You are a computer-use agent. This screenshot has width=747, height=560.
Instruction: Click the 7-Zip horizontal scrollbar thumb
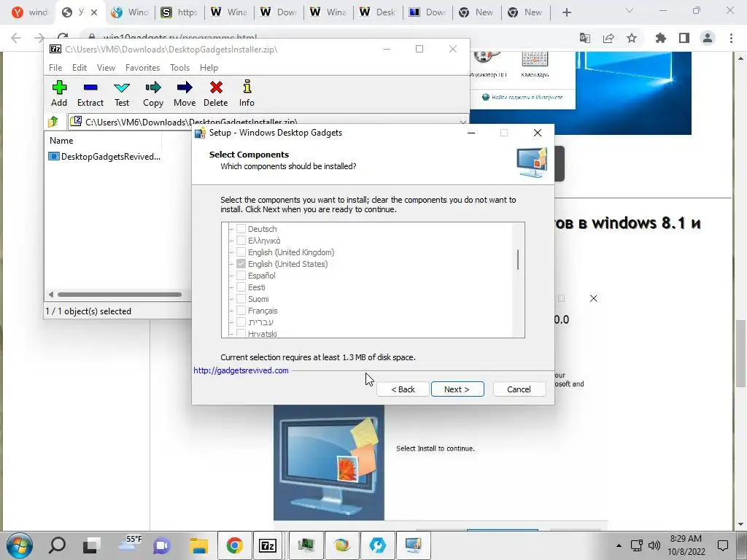(120, 295)
